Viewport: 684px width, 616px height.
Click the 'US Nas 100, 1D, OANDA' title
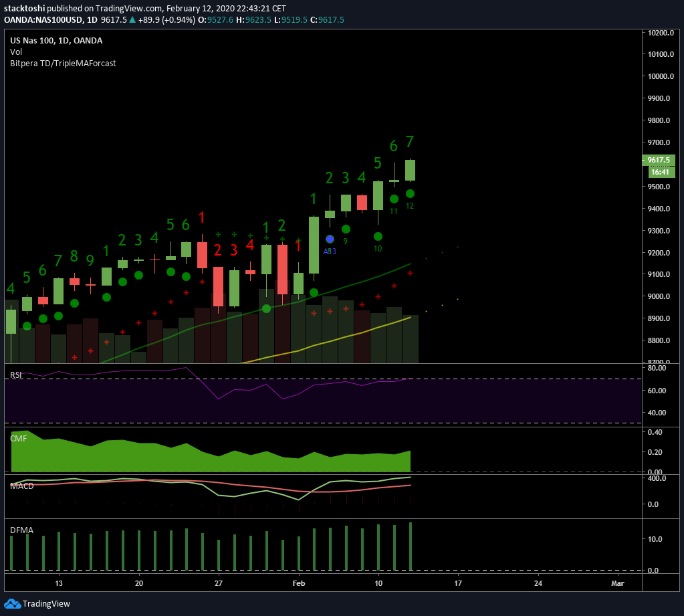[x=56, y=41]
